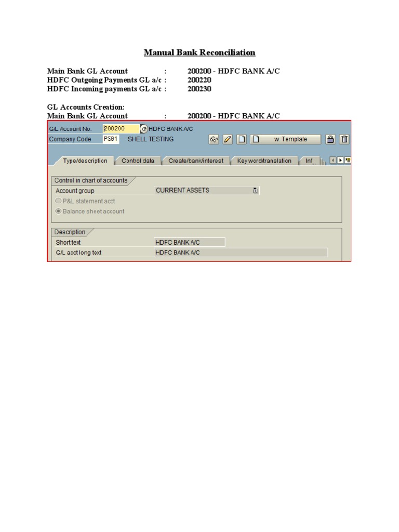
Task: Select P&L statement acct radio button
Action: pos(58,201)
